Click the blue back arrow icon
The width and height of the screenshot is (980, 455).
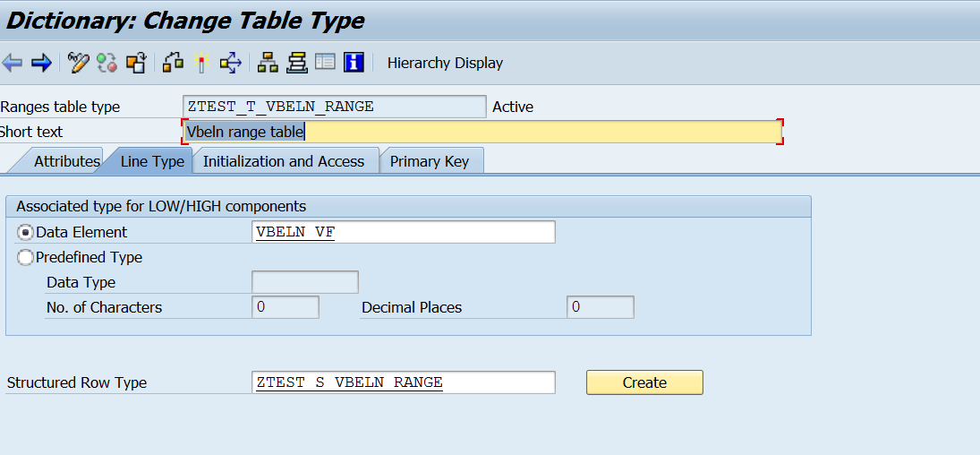click(x=13, y=63)
